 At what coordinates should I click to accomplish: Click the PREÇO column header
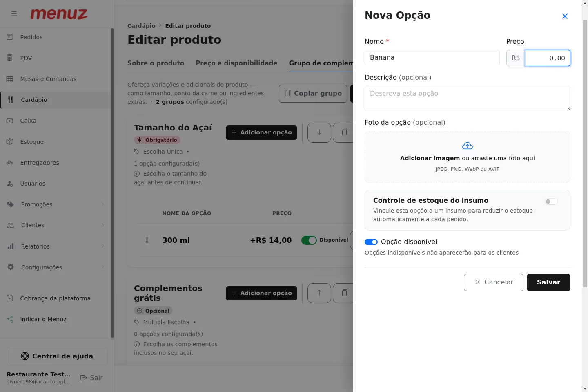click(x=282, y=213)
